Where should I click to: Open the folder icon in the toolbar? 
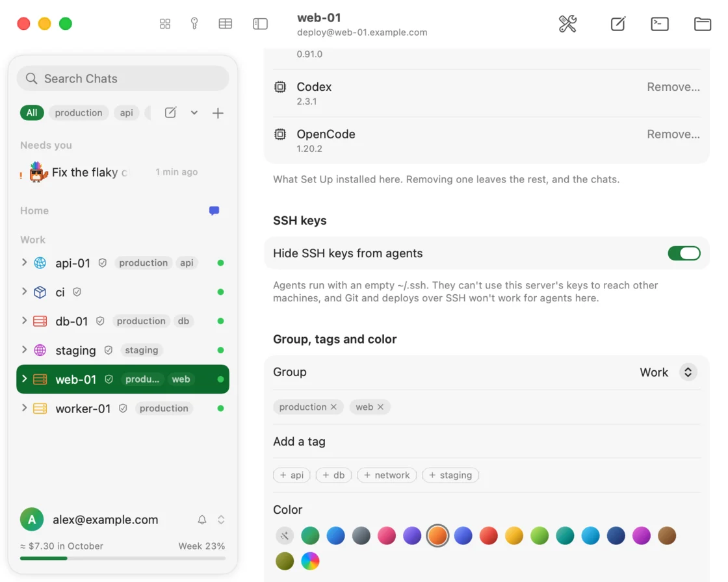pos(703,23)
